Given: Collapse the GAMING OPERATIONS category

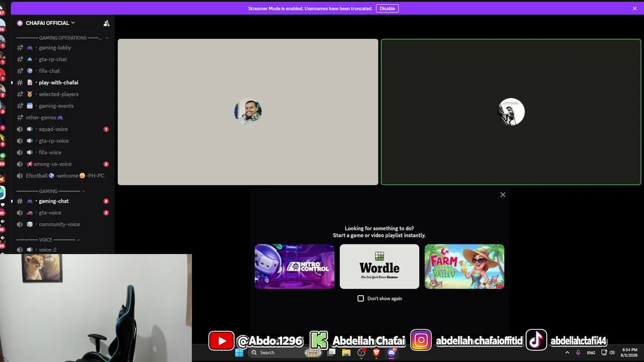Looking at the screenshot, I should click(62, 38).
